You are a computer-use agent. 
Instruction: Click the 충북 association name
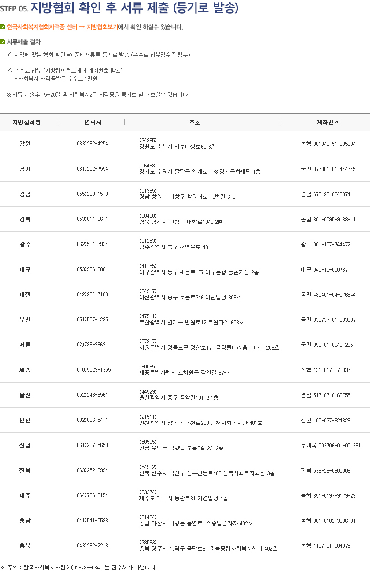click(25, 546)
